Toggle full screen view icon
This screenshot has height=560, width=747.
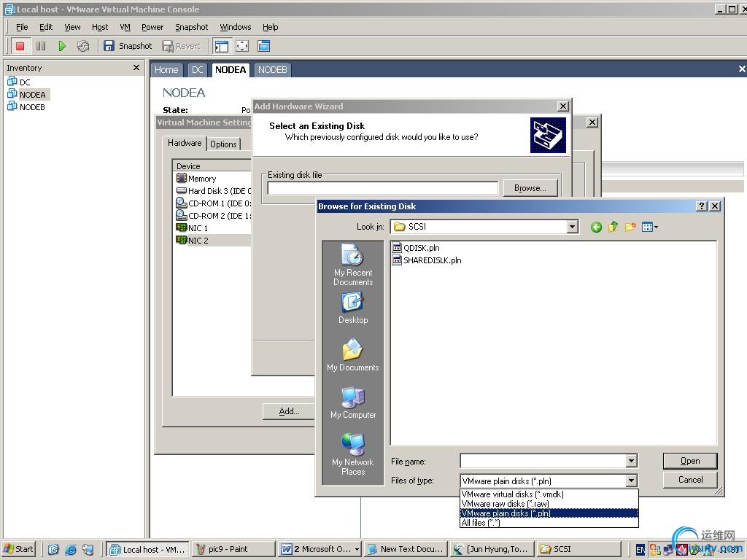242,46
